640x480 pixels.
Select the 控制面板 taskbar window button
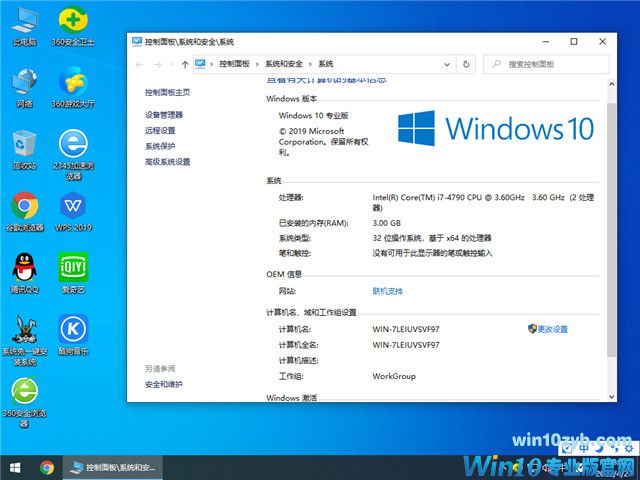pyautogui.click(x=112, y=467)
